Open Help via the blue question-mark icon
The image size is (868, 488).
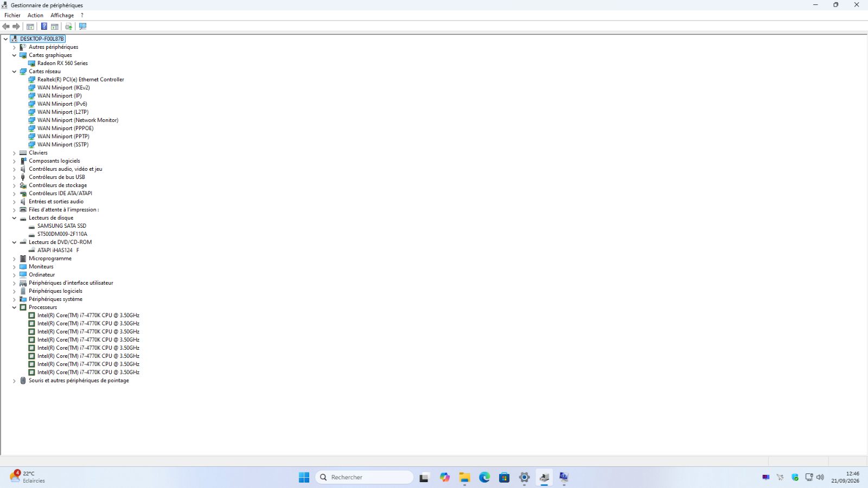click(x=44, y=27)
